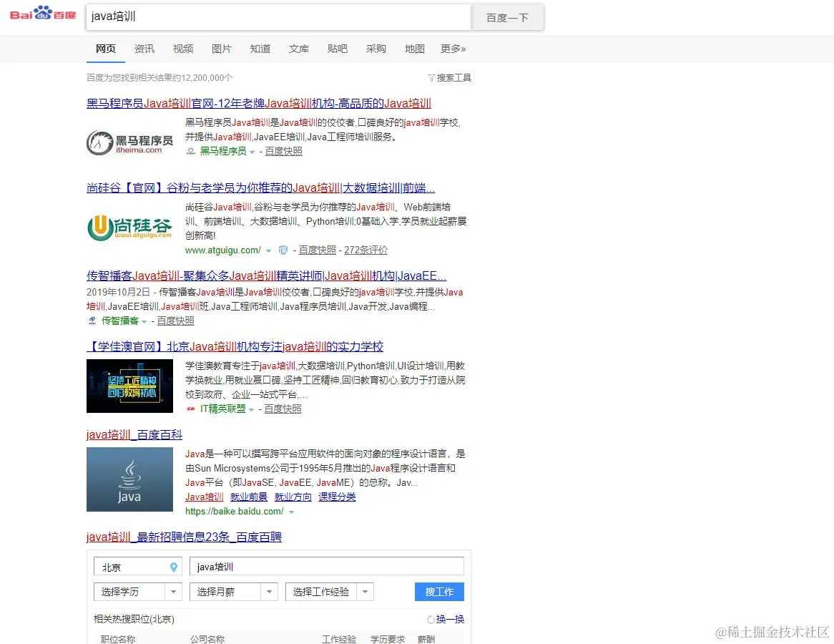Open the 课程分类 sublink
Image resolution: width=834 pixels, height=644 pixels.
point(337,497)
